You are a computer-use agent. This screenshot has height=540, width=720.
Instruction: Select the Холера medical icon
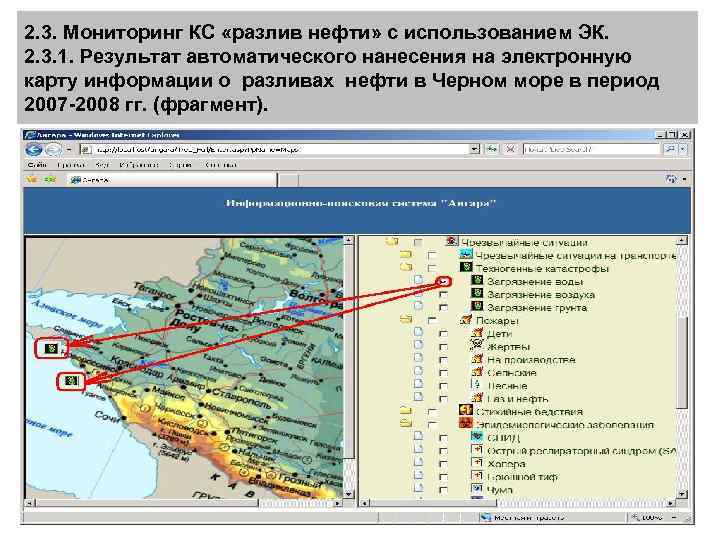point(478,462)
